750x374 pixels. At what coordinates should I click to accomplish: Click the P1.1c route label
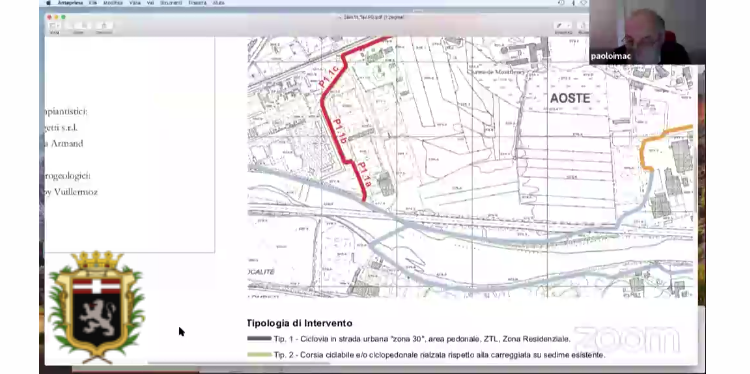point(329,77)
